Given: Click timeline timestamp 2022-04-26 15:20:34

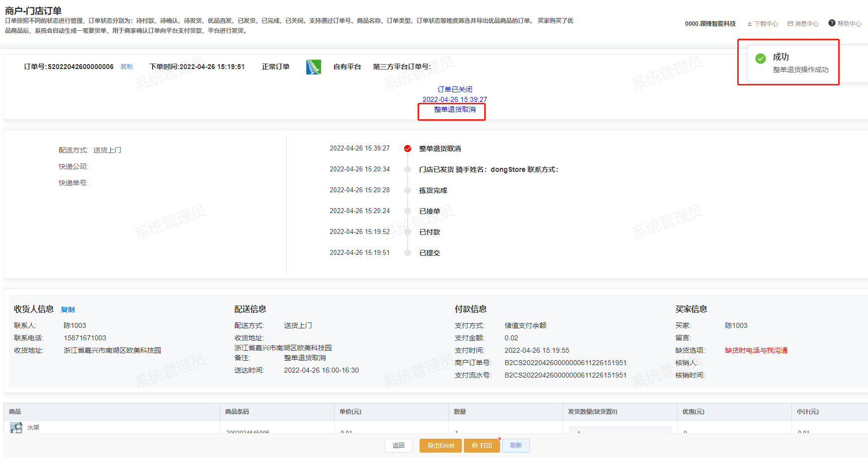Looking at the screenshot, I should pos(360,169).
